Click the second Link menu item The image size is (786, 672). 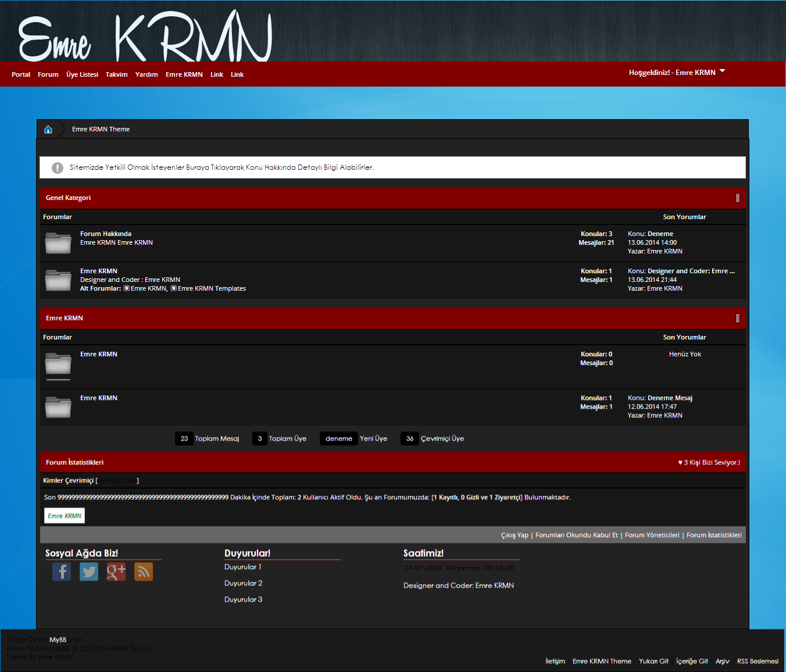[237, 74]
